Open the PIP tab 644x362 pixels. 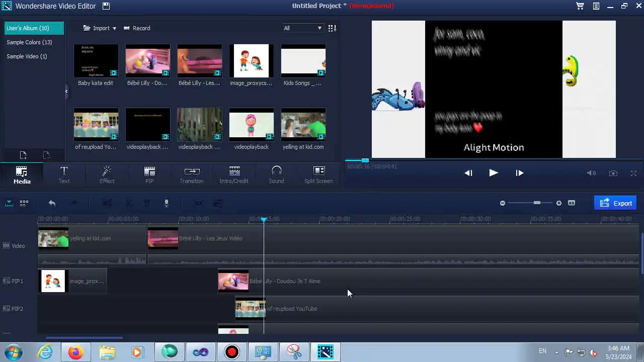pyautogui.click(x=149, y=174)
